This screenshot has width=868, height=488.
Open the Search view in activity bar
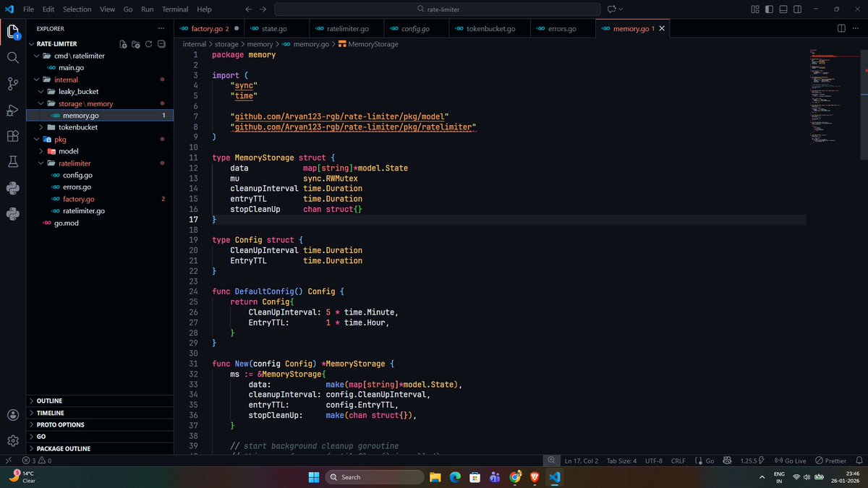[12, 57]
